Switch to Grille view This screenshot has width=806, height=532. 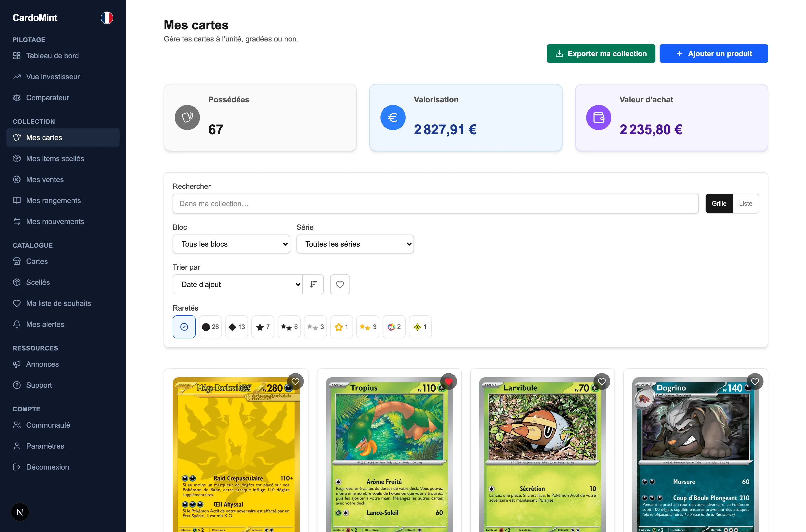tap(719, 204)
